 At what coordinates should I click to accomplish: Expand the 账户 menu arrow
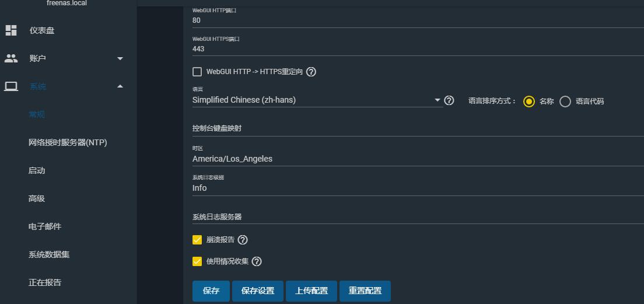click(x=120, y=58)
